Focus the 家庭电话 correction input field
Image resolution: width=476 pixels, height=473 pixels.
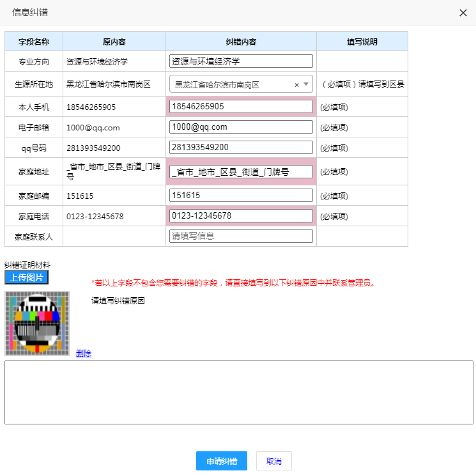click(x=241, y=216)
